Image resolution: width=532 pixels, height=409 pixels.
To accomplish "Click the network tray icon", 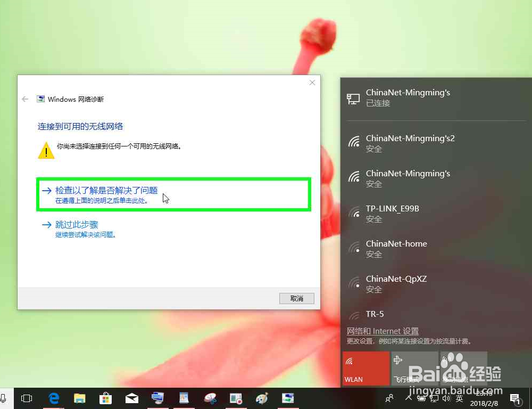I will coord(434,398).
